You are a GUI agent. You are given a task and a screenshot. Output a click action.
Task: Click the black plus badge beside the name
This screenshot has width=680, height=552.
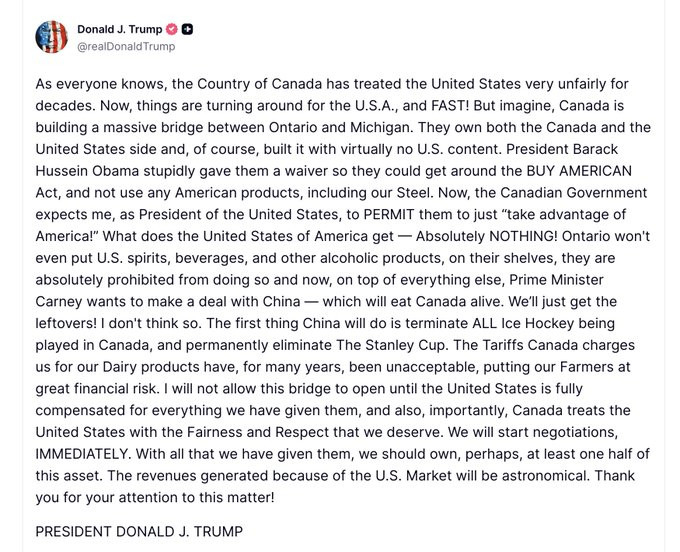coord(187,30)
